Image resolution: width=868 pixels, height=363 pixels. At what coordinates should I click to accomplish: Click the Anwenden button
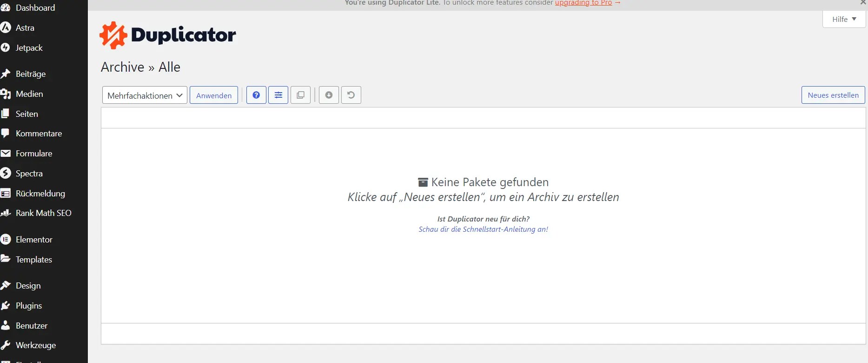(x=214, y=95)
